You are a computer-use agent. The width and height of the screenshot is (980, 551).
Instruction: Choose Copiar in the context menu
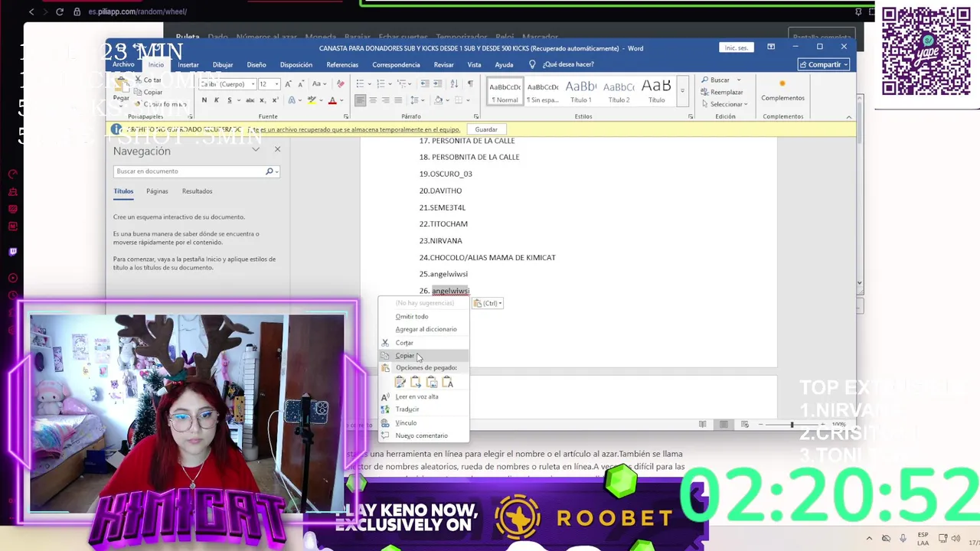tap(423, 356)
